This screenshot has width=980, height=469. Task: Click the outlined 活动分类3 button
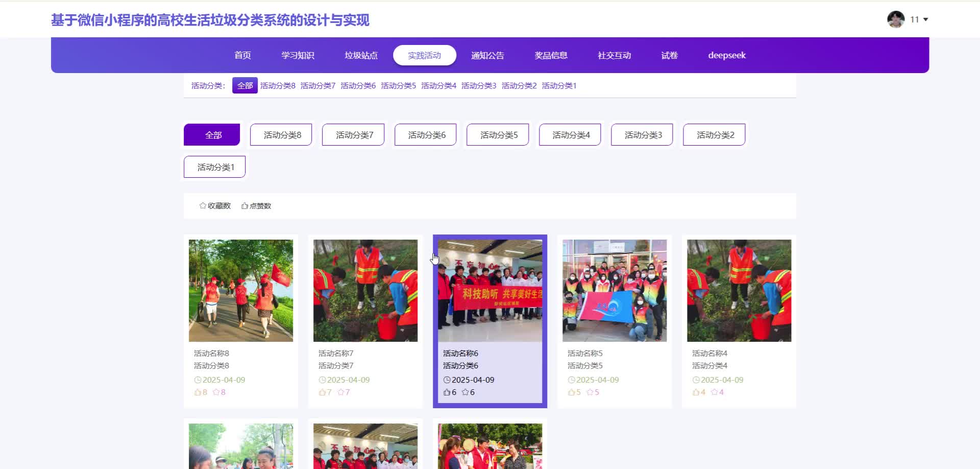click(642, 135)
